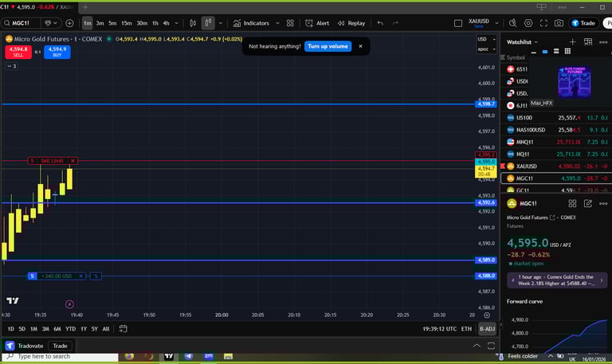Viewport: 612px width, 364px height.
Task: Select the 15m timeframe
Action: 127,23
